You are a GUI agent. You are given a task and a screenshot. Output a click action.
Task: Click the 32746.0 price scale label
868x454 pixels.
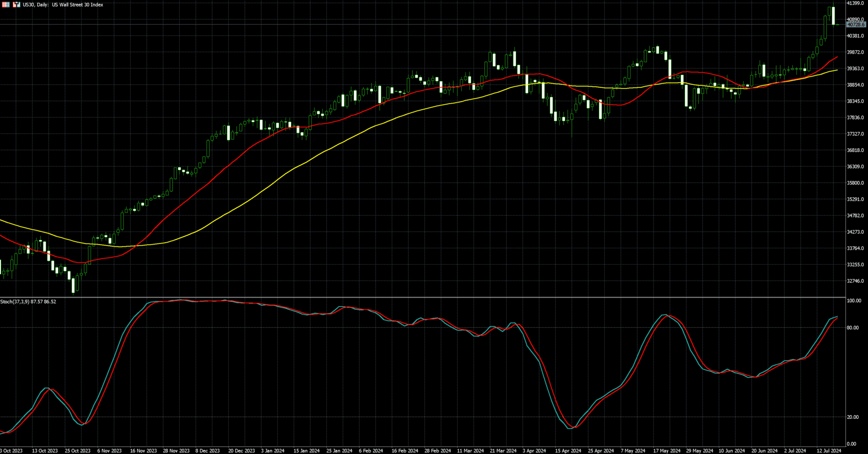point(855,281)
